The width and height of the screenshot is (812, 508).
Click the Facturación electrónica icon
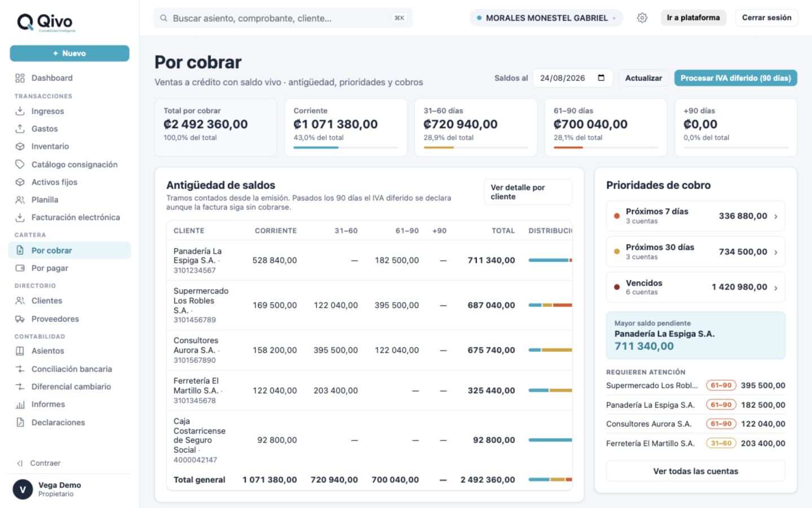[x=20, y=217]
